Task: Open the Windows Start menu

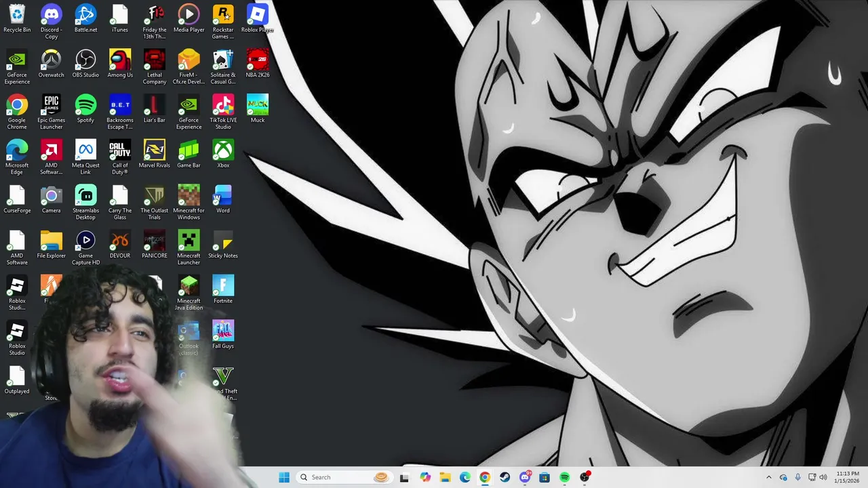Action: coord(284,477)
